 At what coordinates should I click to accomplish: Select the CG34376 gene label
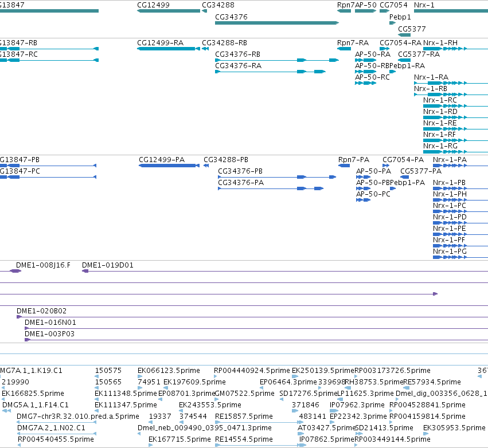pos(231,17)
